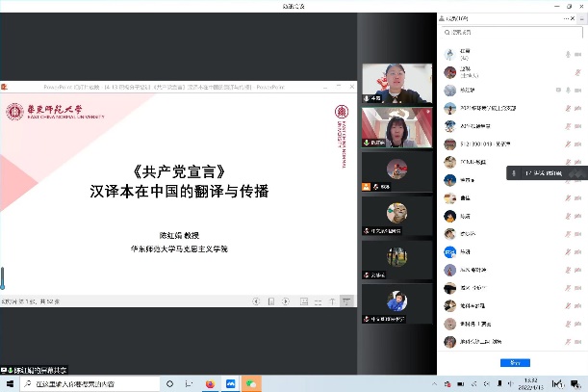588x392 pixels.
Task: Expand hidden system tray icons chevron
Action: pos(434,383)
